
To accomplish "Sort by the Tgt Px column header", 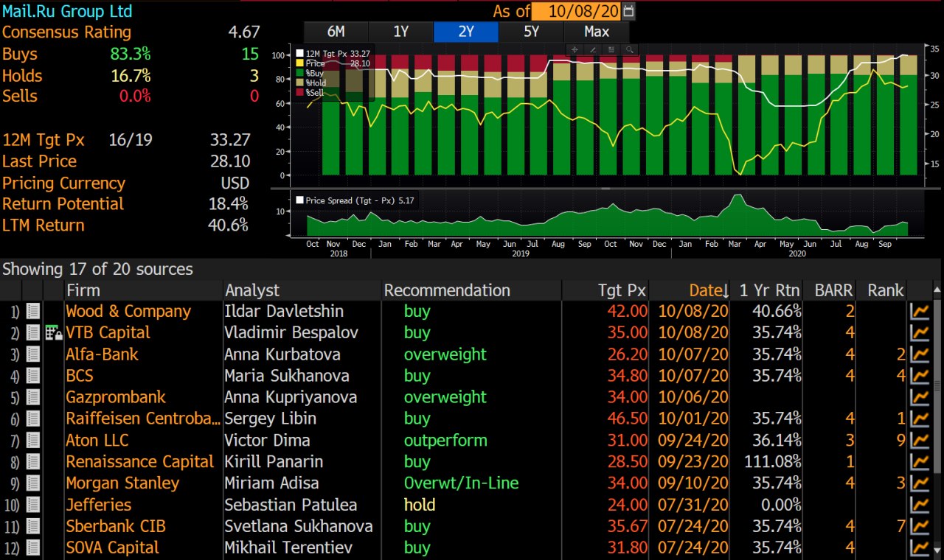I will 605,290.
